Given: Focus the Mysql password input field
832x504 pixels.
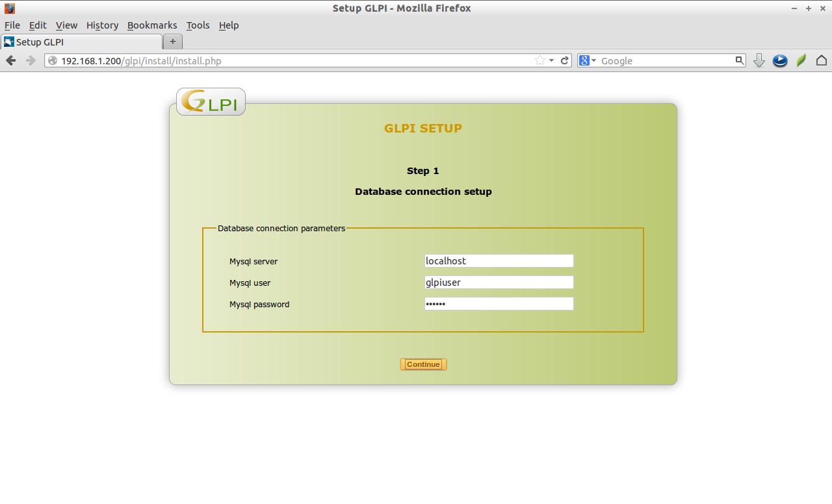Looking at the screenshot, I should click(499, 303).
